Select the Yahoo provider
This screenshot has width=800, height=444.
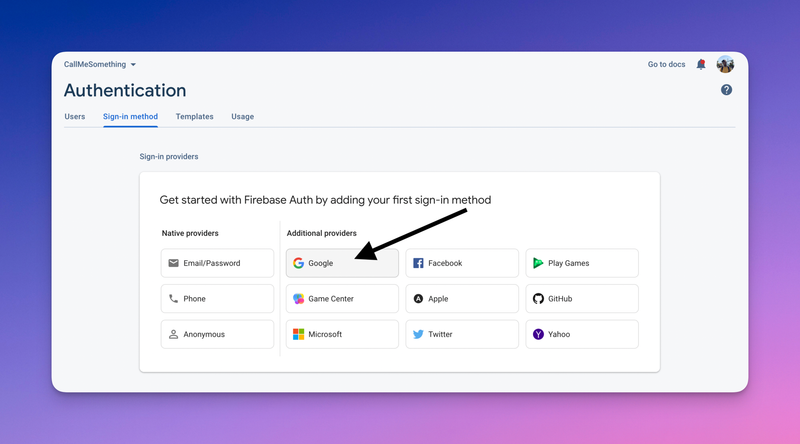point(582,334)
